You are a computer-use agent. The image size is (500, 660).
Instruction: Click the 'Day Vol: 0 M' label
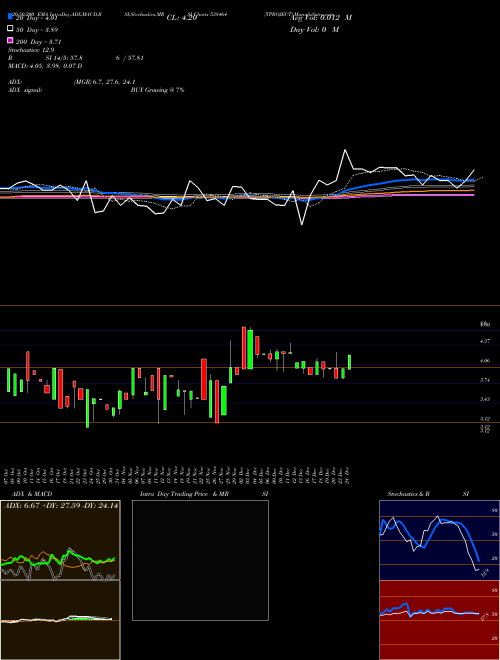314,29
